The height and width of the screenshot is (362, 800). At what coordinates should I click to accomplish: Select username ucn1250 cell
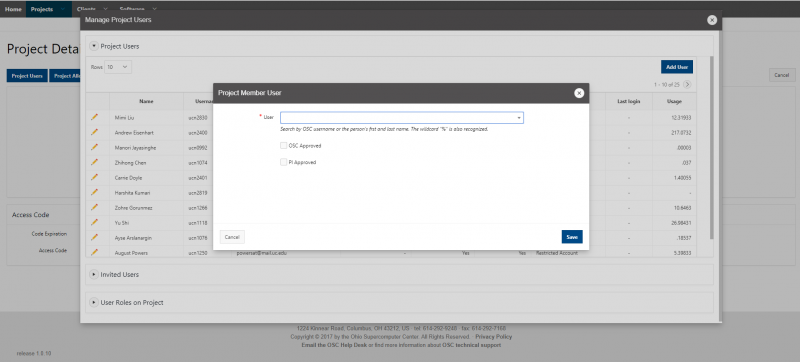coord(197,252)
